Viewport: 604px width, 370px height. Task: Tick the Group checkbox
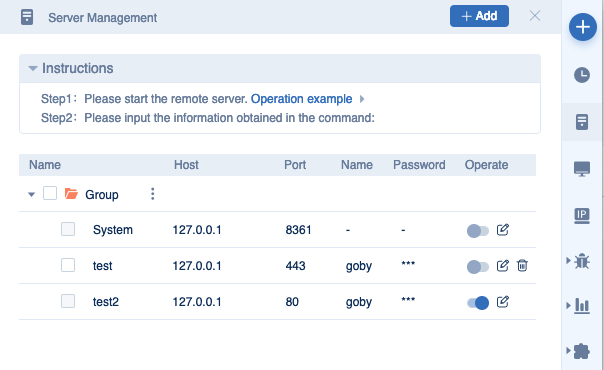coord(50,193)
